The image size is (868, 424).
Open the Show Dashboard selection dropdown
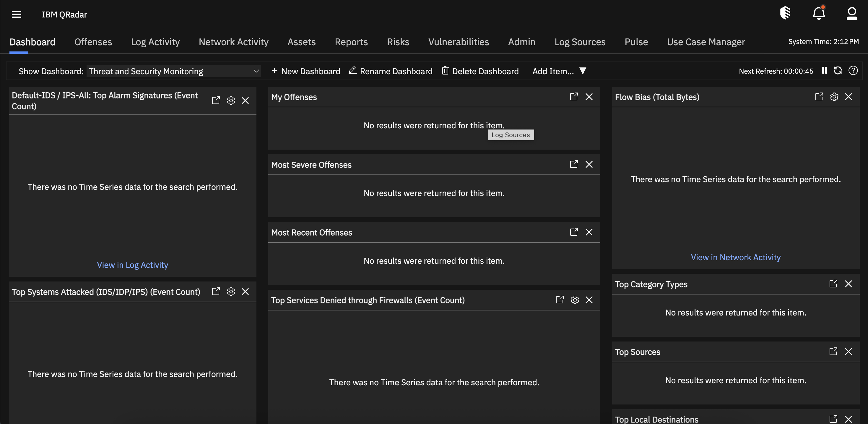click(x=173, y=71)
